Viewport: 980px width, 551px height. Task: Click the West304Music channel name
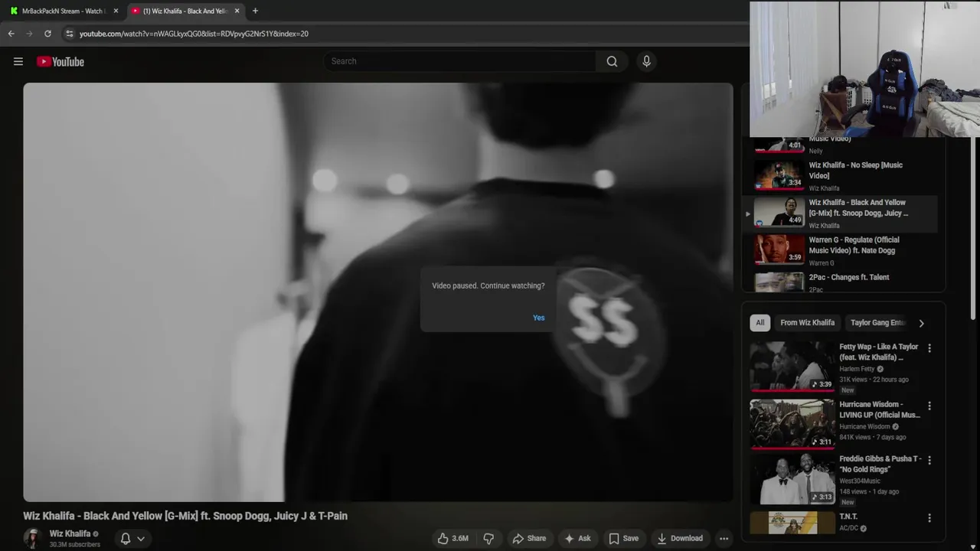[x=860, y=481]
